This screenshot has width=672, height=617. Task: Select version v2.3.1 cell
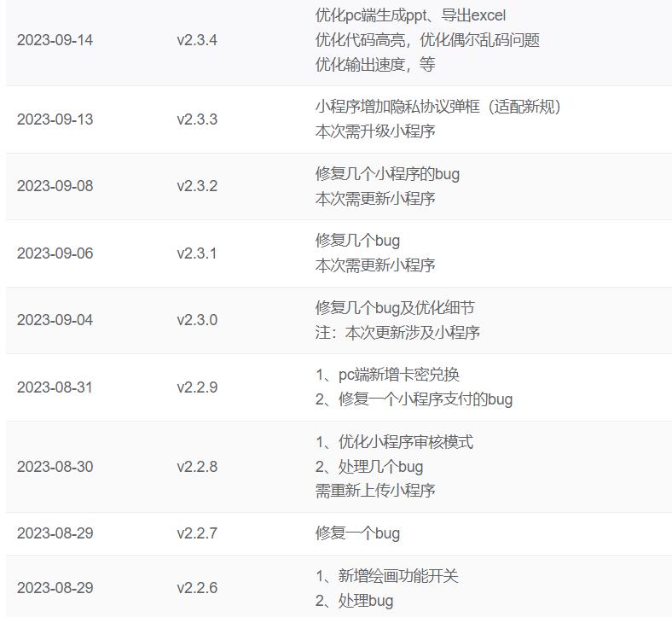click(197, 253)
